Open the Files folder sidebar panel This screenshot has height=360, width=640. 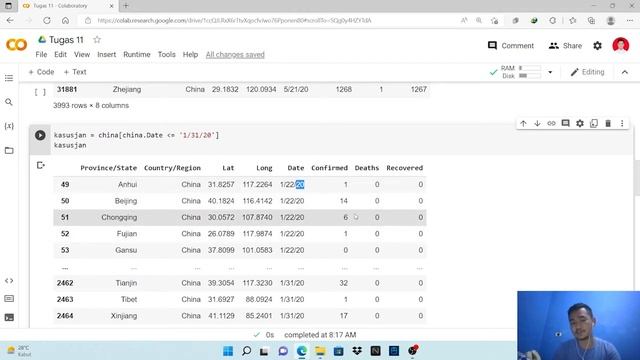[9, 151]
